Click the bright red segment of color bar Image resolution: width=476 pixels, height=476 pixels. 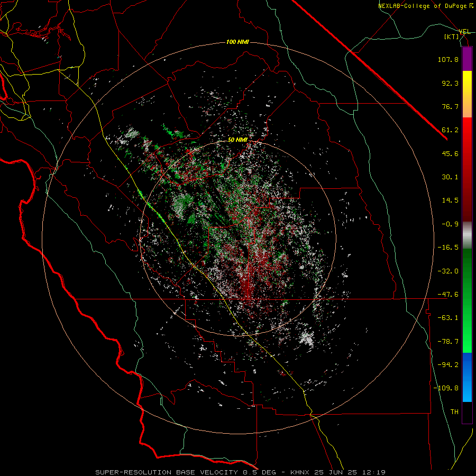tap(467, 169)
